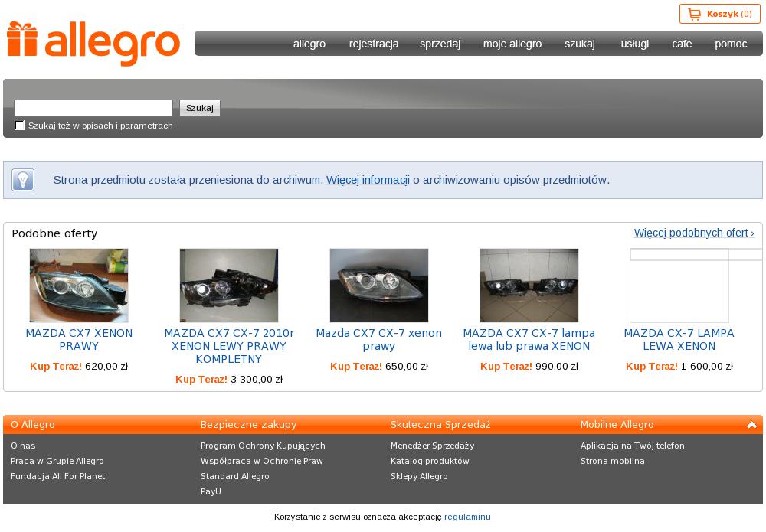Click the Mobilne Allegro footer heading
The height and width of the screenshot is (532, 766).
coord(617,425)
